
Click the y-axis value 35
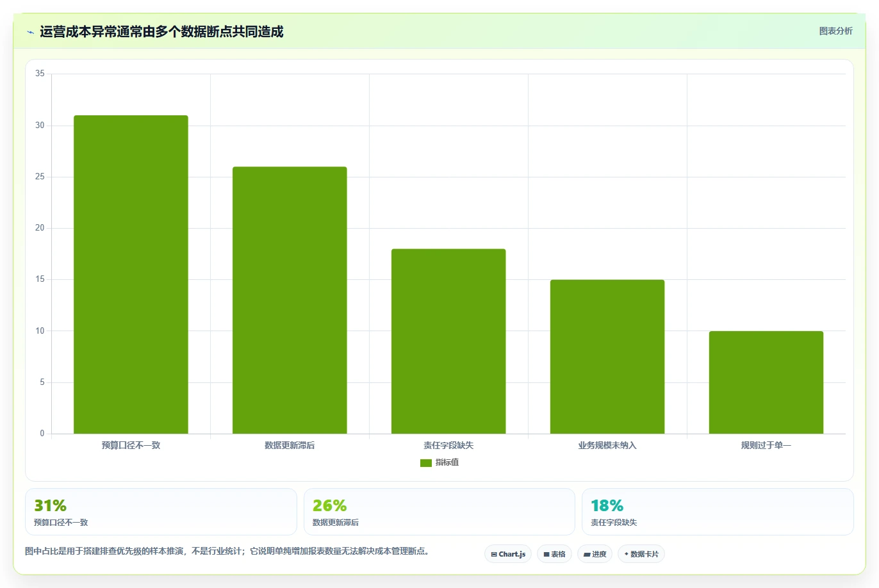click(x=40, y=74)
